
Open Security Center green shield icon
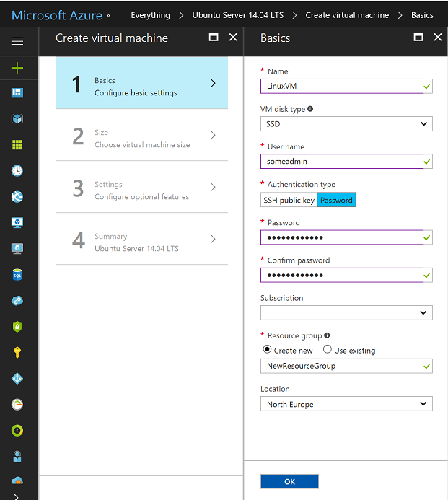tap(17, 327)
